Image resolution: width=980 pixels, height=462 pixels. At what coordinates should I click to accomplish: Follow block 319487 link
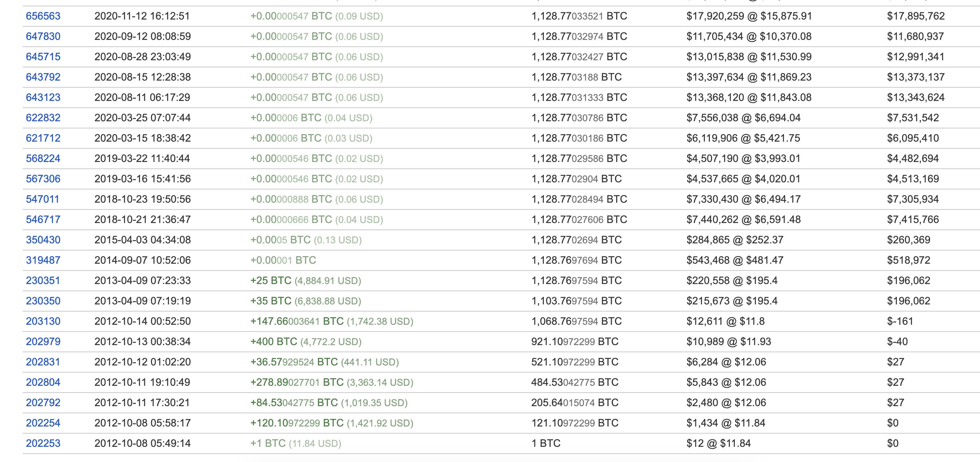coord(43,261)
